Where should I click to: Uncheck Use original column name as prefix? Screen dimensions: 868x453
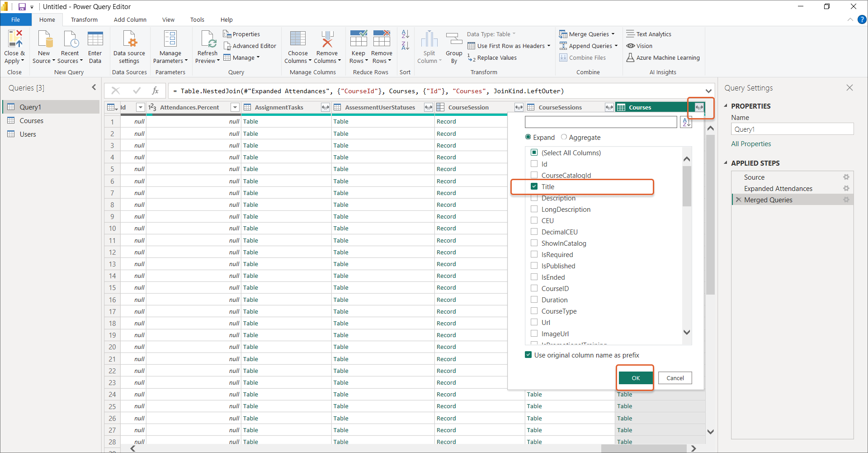click(x=528, y=355)
